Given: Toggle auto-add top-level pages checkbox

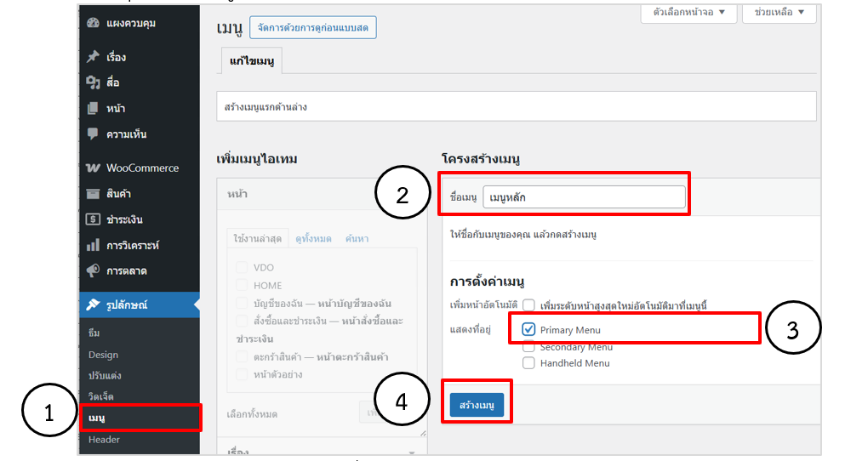Looking at the screenshot, I should [528, 304].
